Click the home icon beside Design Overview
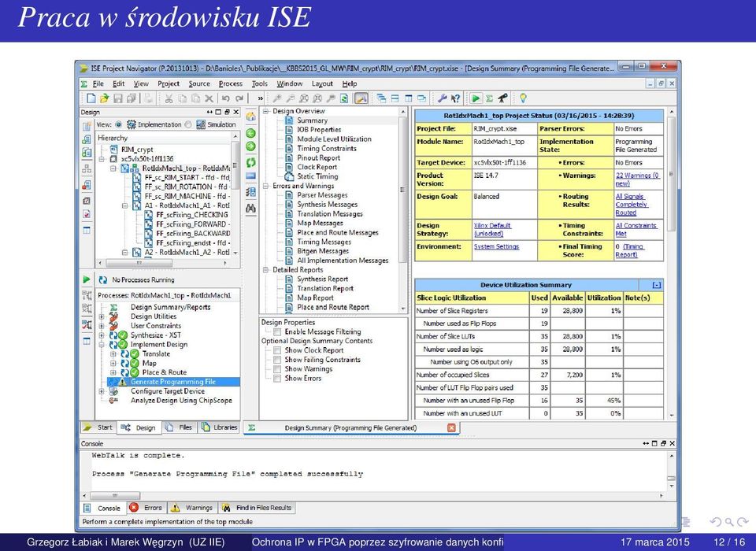Image resolution: width=756 pixels, height=551 pixels. click(x=250, y=116)
